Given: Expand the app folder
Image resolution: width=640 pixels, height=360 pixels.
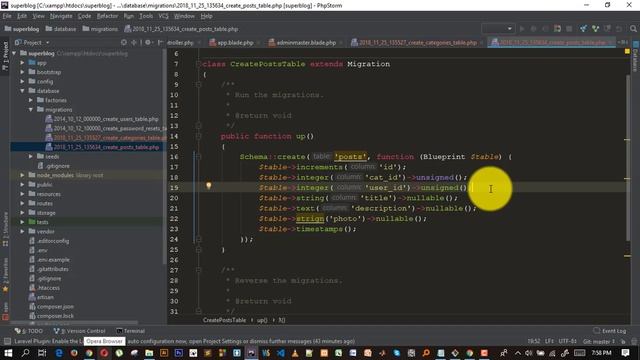Looking at the screenshot, I should coord(22,63).
